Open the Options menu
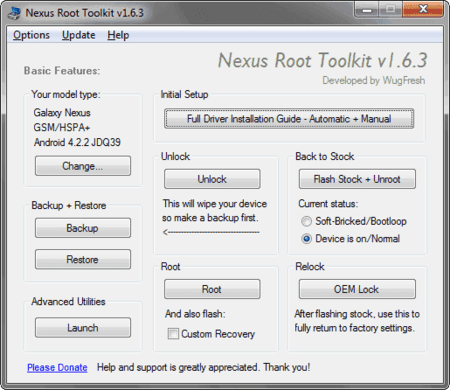This screenshot has width=450, height=390. pos(31,35)
